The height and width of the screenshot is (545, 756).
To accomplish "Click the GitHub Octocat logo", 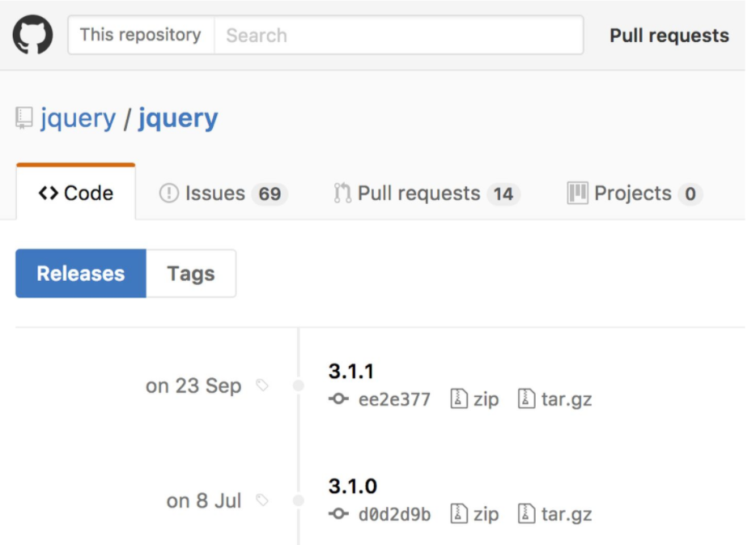I will 33,35.
